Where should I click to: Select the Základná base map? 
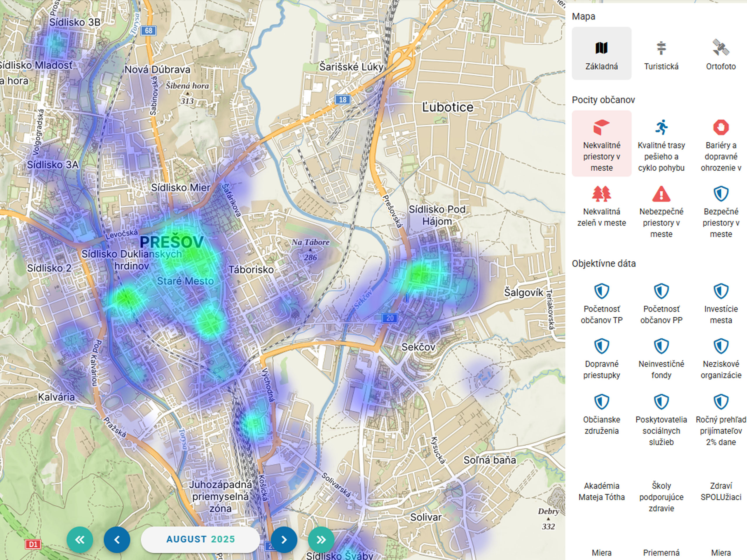point(601,53)
